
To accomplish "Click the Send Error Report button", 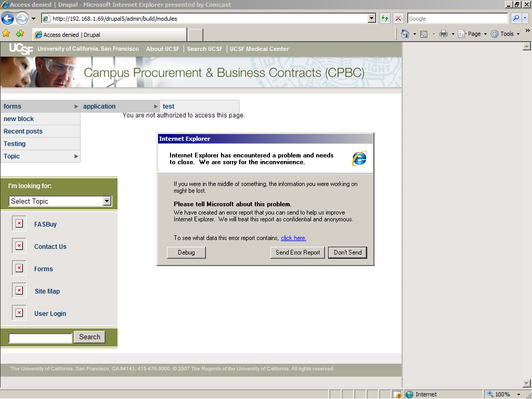I will 297,252.
